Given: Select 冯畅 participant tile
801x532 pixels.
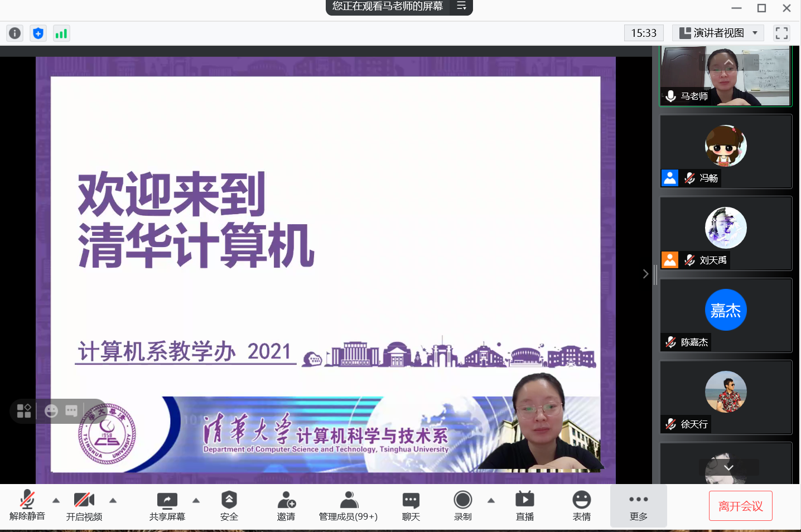Looking at the screenshot, I should pos(726,151).
